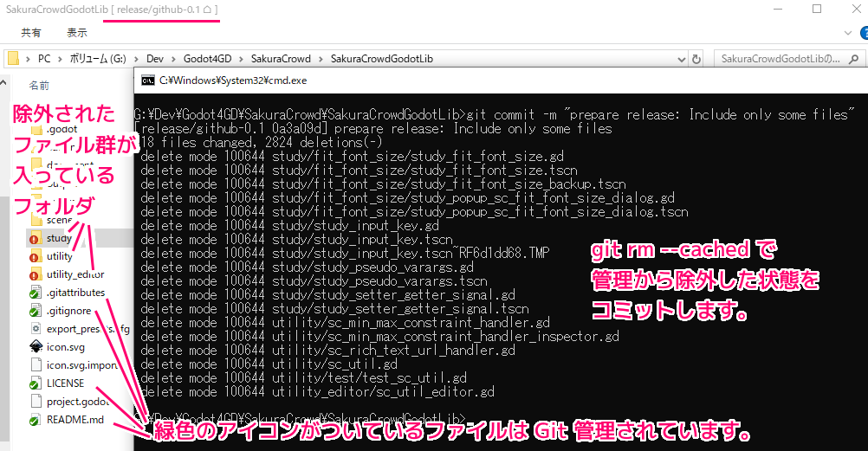
Task: Expand the chevron after Godot4GD in breadcrumb
Action: (x=242, y=59)
